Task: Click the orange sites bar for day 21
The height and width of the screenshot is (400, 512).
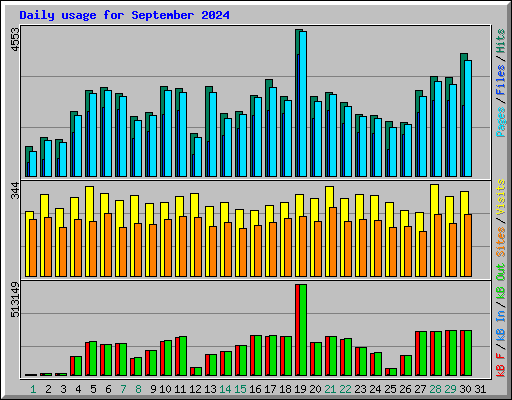Action: (x=333, y=242)
